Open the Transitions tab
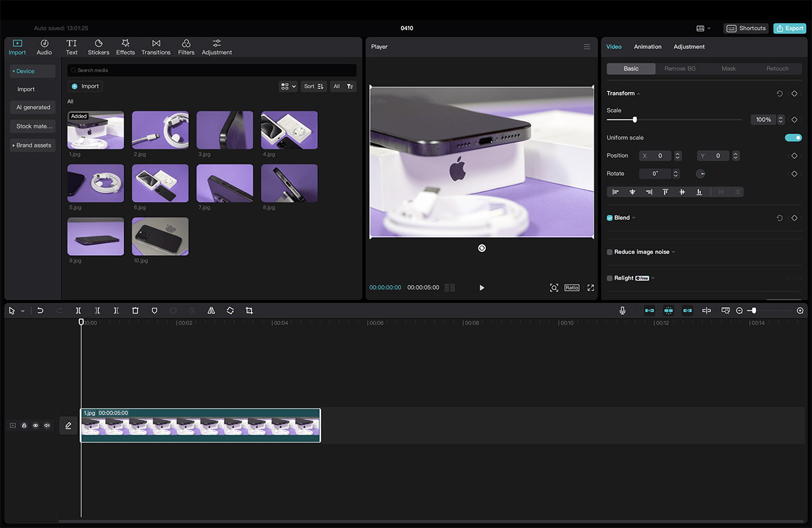The height and width of the screenshot is (528, 812). click(156, 47)
